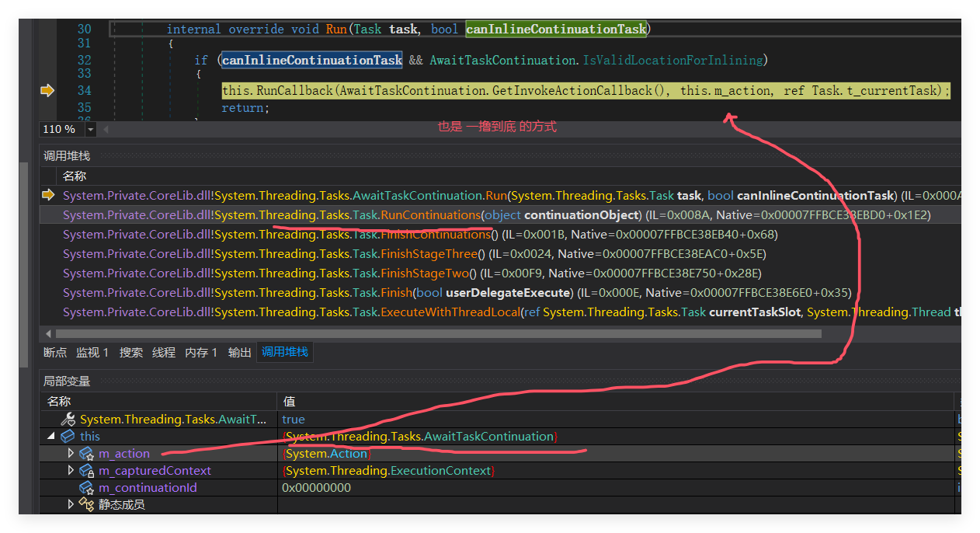Click the current statement arrow at line 34
This screenshot has width=980, height=533.
click(47, 91)
